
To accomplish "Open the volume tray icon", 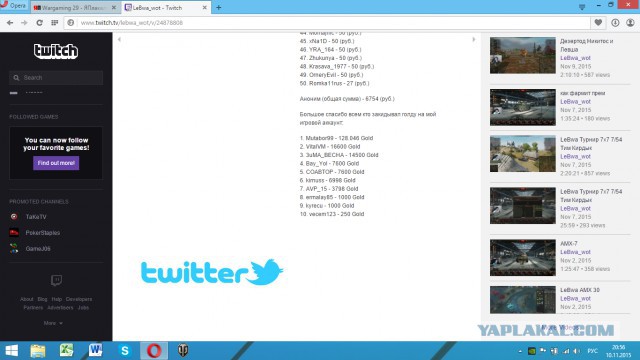I will pos(576,351).
